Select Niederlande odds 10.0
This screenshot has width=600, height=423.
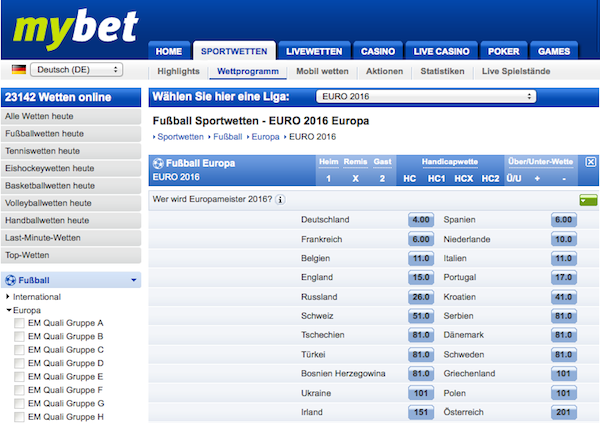coord(564,239)
